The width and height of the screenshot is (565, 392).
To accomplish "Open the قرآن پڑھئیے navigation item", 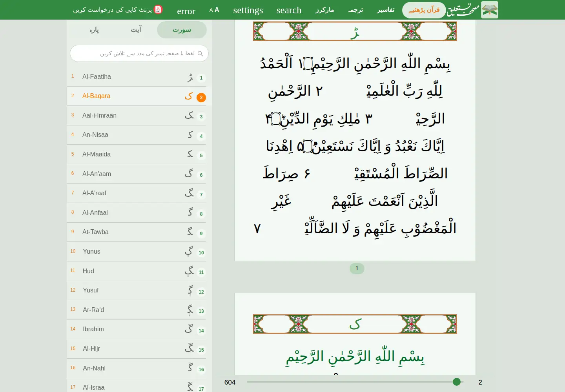I will 424,10.
